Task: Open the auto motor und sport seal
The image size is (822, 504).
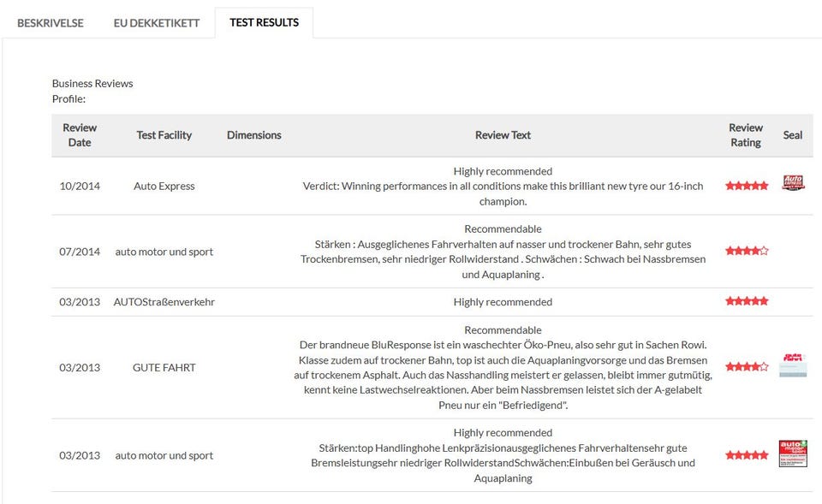Action: pos(793,454)
